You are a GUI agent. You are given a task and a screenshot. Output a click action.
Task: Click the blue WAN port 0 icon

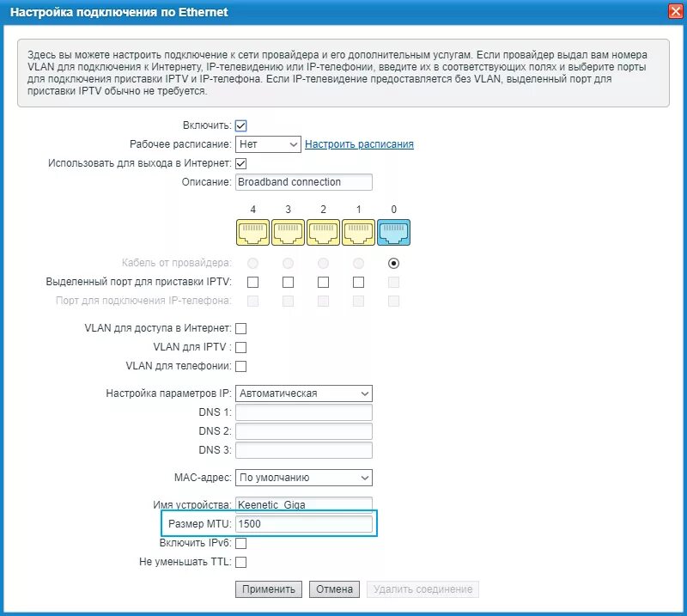(394, 232)
